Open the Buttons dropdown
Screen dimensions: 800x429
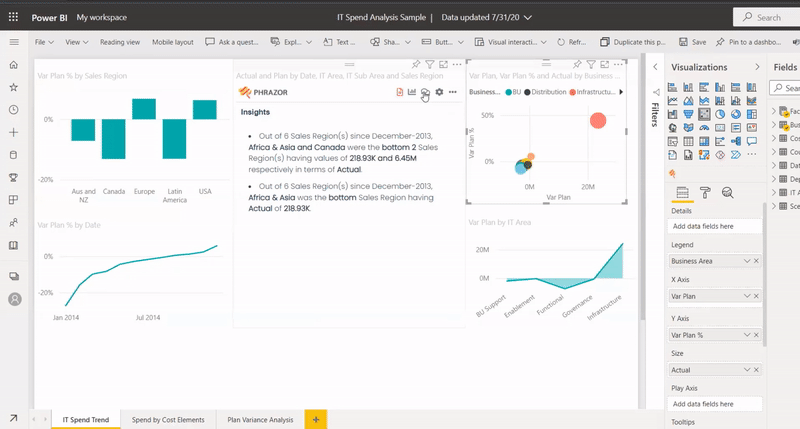(442, 42)
